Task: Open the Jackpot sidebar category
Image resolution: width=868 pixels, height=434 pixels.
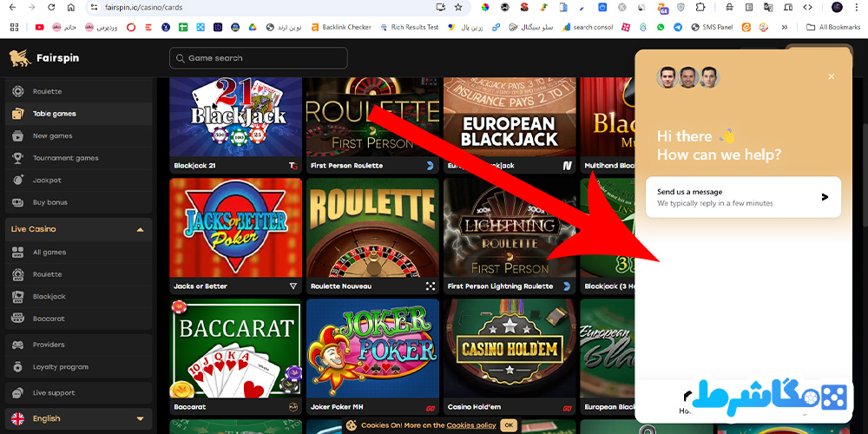Action: (79, 180)
